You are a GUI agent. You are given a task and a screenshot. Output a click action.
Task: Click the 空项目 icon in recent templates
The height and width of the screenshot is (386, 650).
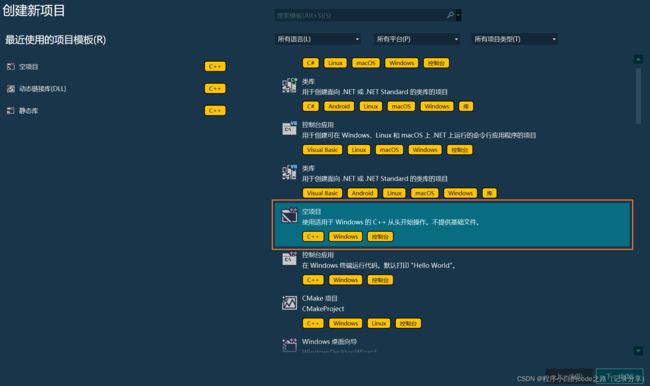[11, 66]
